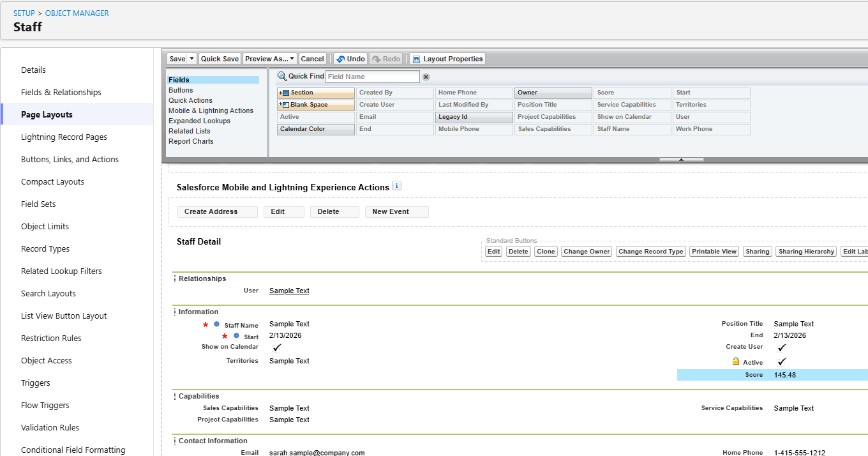
Task: Click the Change Owner standard button
Action: click(x=587, y=252)
